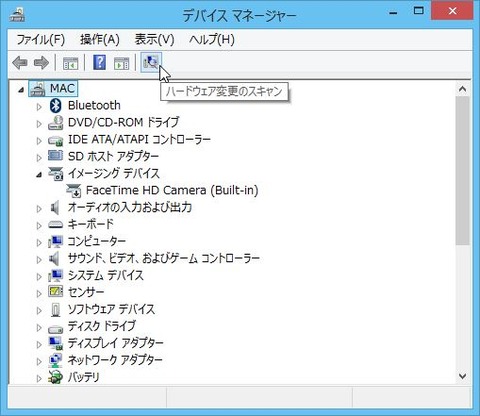Expand the バッテリ node
480x416 pixels.
coord(39,379)
